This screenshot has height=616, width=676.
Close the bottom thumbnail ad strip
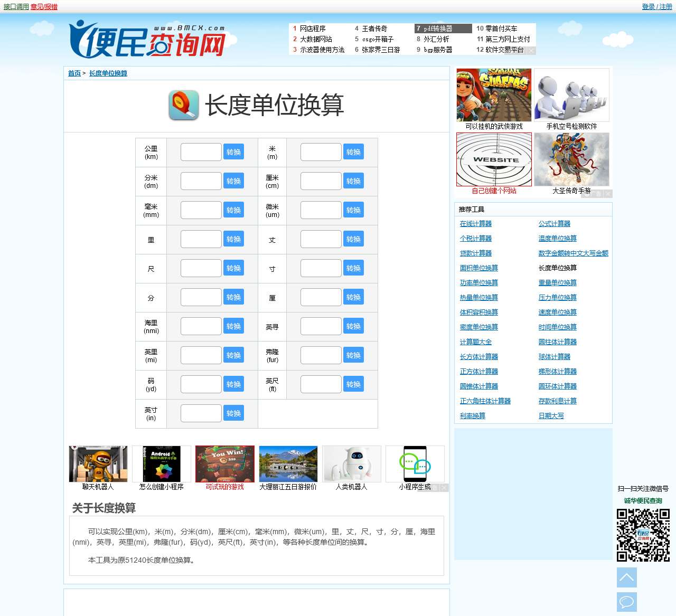click(x=444, y=488)
